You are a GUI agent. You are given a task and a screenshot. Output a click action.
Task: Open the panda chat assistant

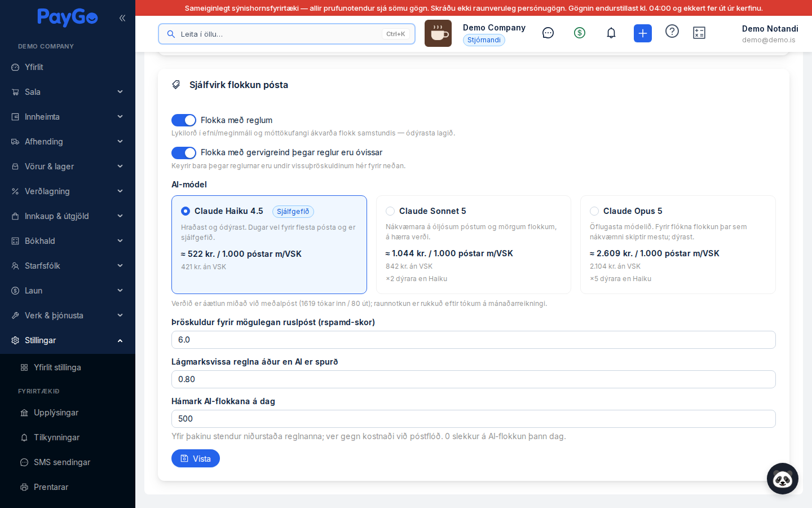(x=783, y=479)
